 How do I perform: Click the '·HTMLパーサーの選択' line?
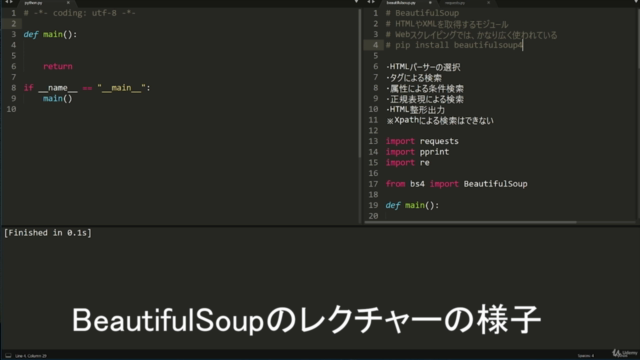tap(423, 67)
